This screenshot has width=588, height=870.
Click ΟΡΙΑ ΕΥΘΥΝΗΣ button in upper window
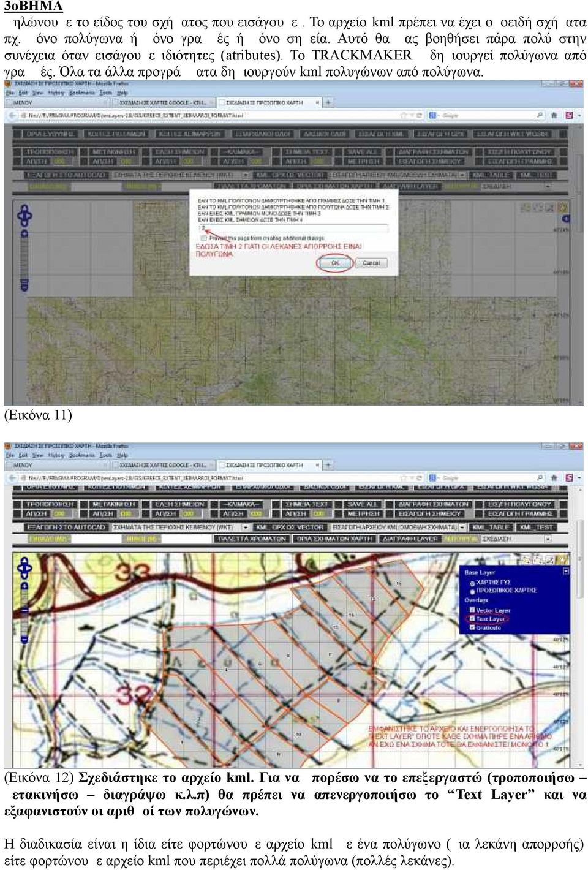pyautogui.click(x=50, y=134)
